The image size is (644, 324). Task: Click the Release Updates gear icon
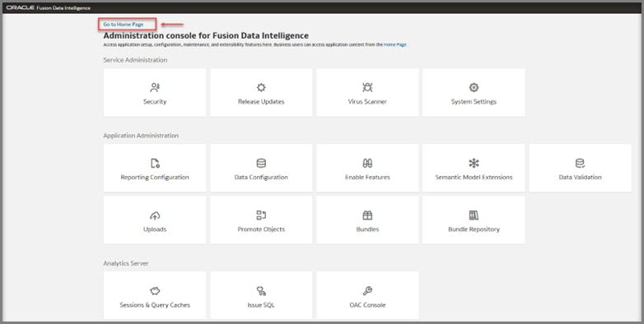[x=261, y=87]
